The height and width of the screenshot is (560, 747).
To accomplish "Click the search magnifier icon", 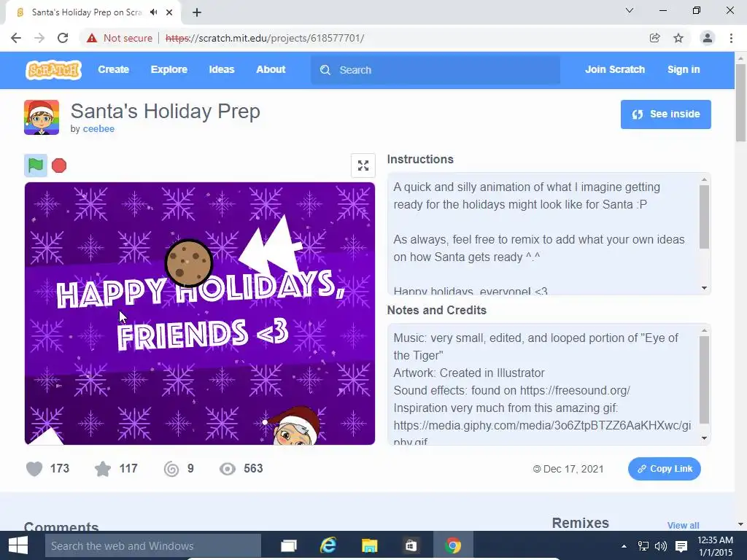I will (x=325, y=70).
